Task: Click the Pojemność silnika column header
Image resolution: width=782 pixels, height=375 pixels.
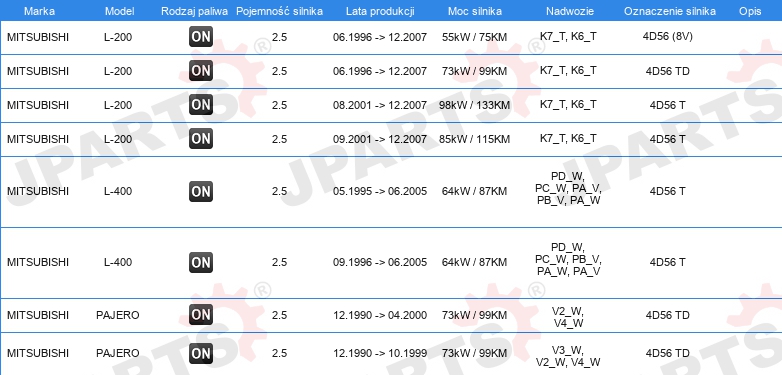Action: pos(279,11)
